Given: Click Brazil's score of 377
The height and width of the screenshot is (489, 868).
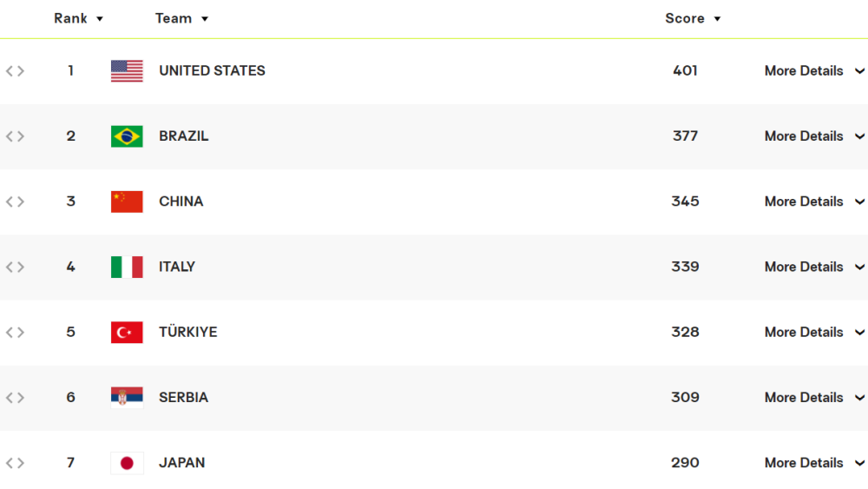Looking at the screenshot, I should (686, 136).
